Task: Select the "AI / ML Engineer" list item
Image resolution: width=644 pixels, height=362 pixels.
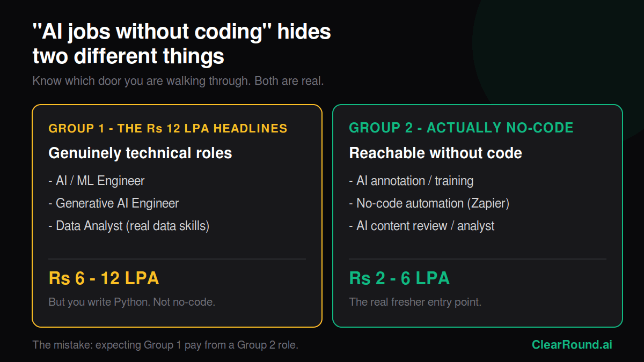Action: click(97, 181)
